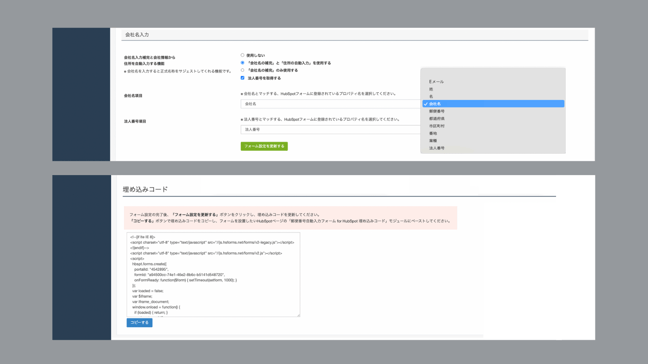Select the 使用しない radio option
The width and height of the screenshot is (648, 364).
(x=243, y=55)
